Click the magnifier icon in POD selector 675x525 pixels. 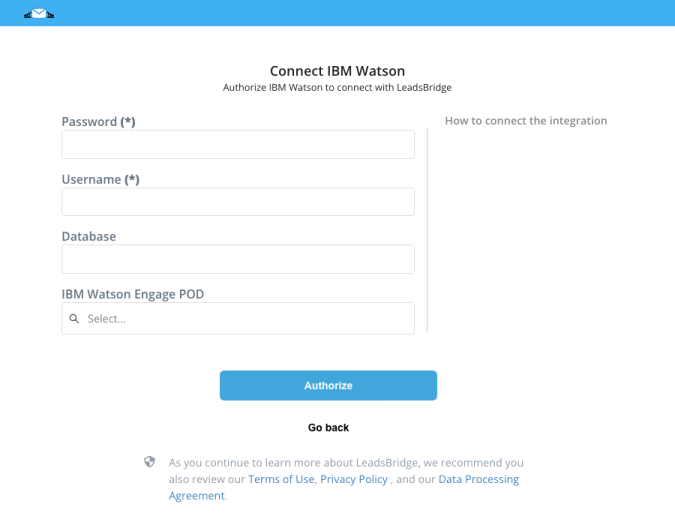coord(74,319)
